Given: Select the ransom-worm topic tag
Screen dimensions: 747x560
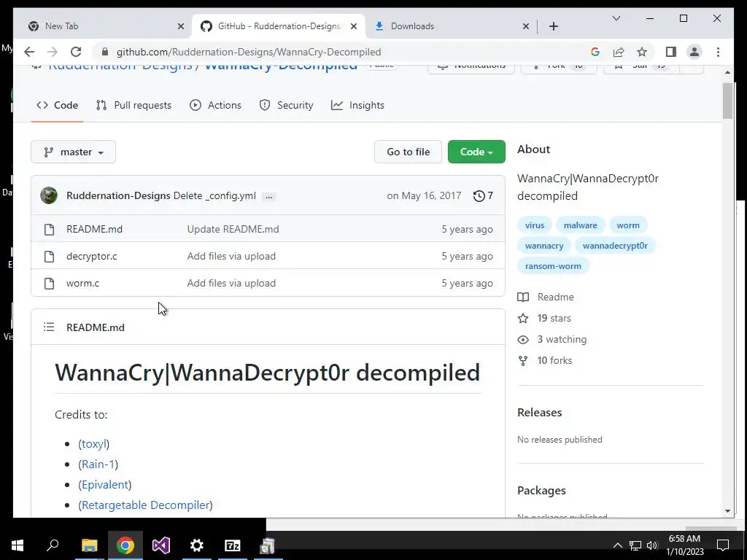Looking at the screenshot, I should coord(553,266).
